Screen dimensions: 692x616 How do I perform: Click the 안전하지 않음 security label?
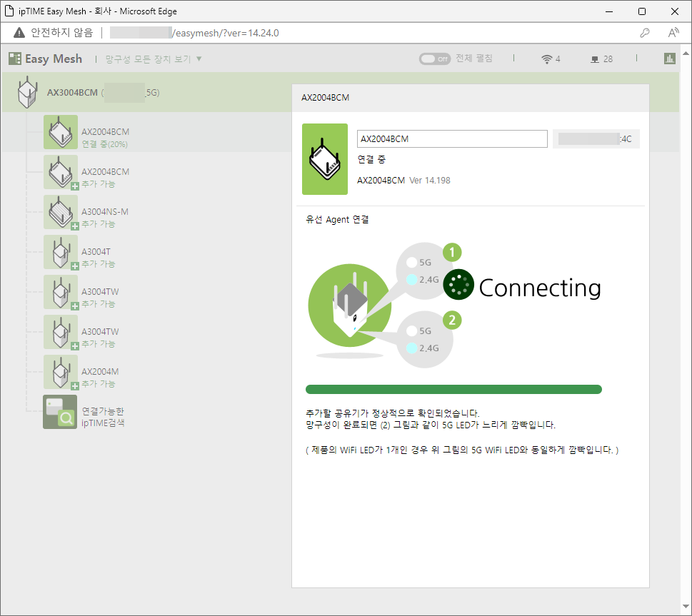coord(62,33)
